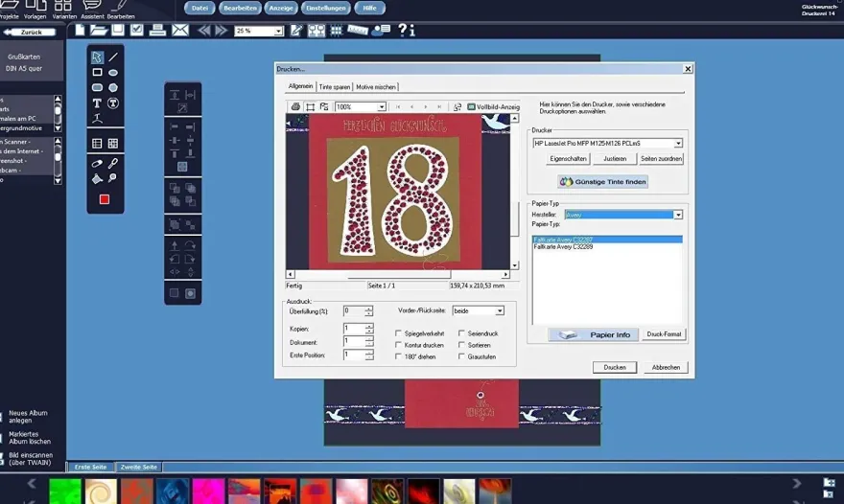This screenshot has width=844, height=504.
Task: Click the printer icon in preview toolbar
Action: pyautogui.click(x=295, y=107)
